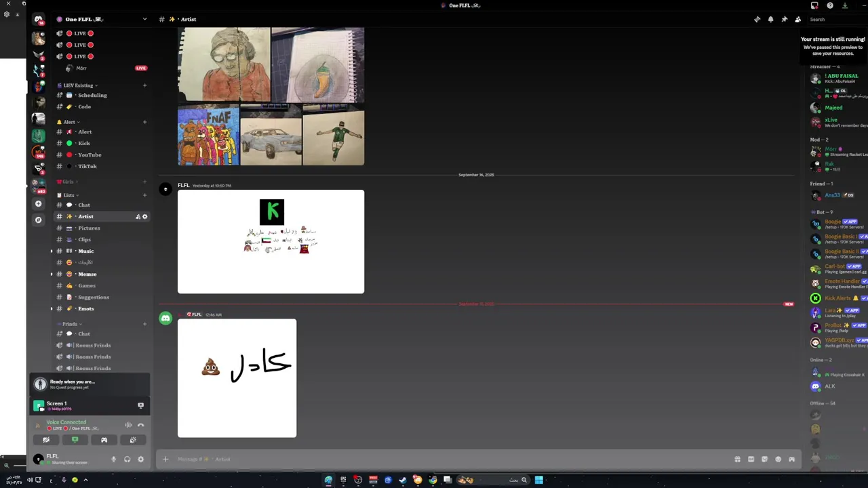
Task: Open Discord direct messages home icon
Action: tap(39, 20)
